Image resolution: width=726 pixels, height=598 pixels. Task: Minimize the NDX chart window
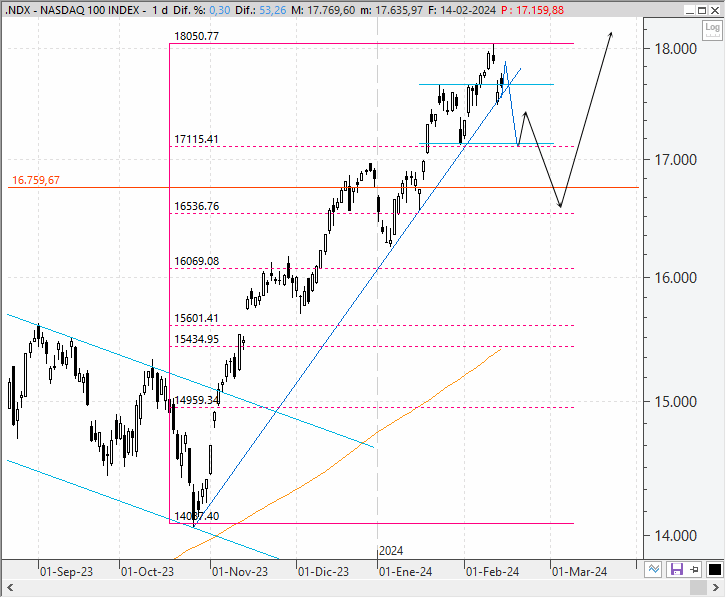pyautogui.click(x=690, y=10)
